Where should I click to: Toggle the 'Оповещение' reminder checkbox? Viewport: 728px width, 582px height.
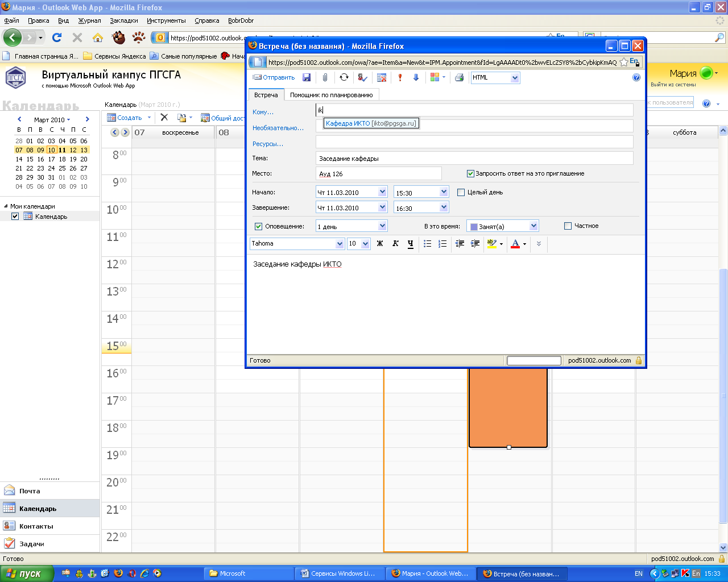[x=258, y=226]
